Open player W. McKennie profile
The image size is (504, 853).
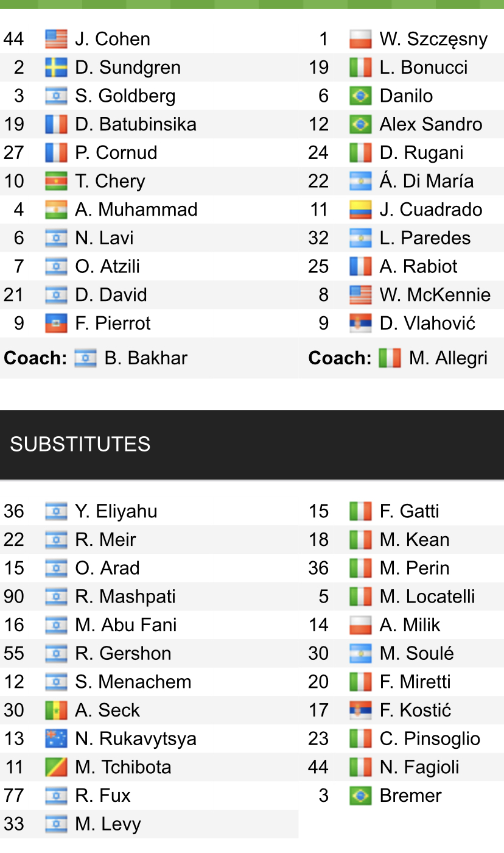[x=435, y=295]
